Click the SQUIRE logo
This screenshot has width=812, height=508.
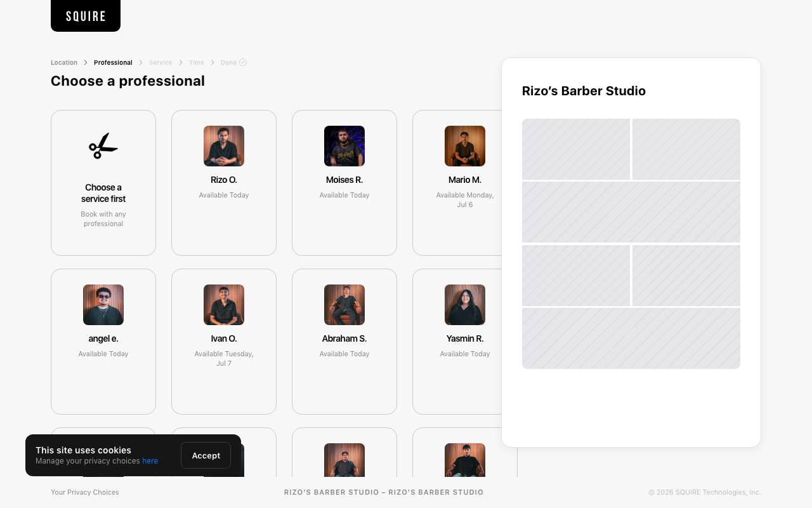pos(86,16)
